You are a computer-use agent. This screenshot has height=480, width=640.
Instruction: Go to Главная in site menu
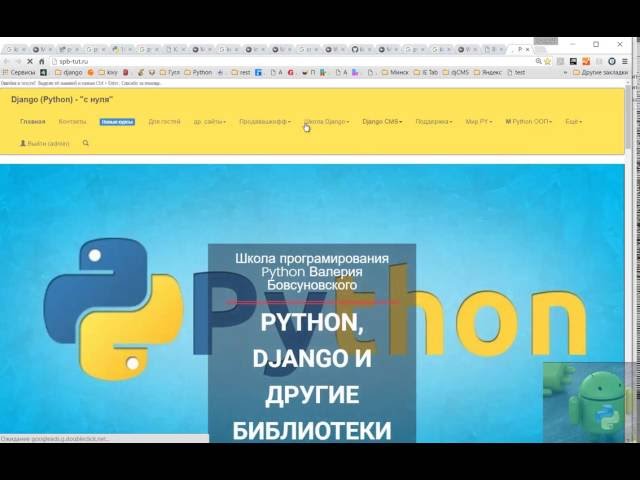pos(33,121)
